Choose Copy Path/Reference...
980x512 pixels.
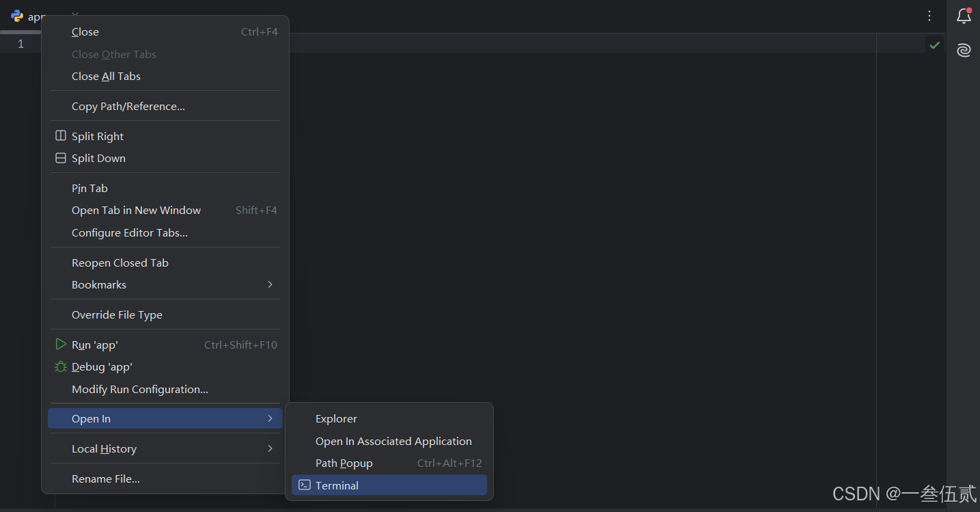[x=165, y=106]
